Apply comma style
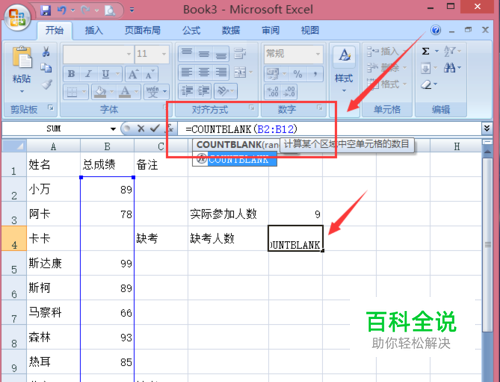500x382 pixels. [x=315, y=74]
